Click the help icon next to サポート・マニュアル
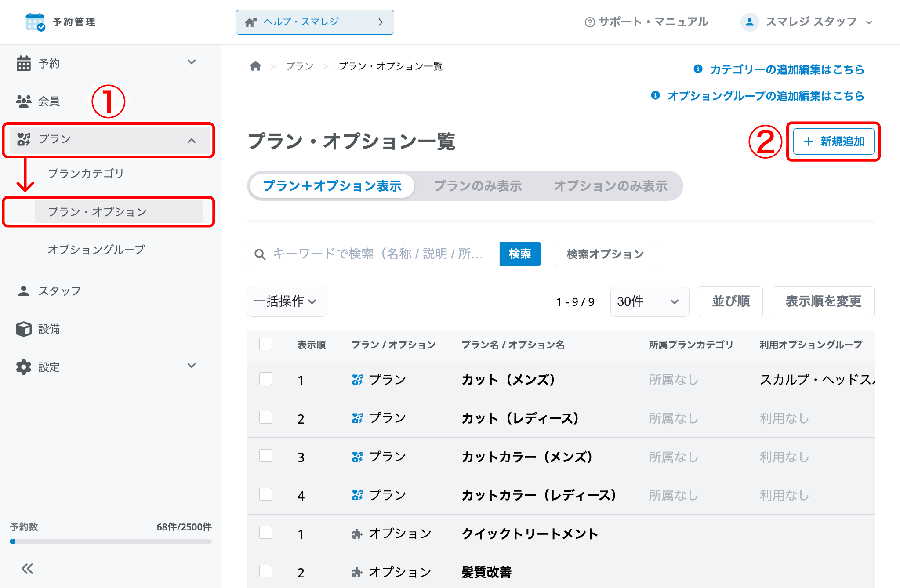 point(590,22)
